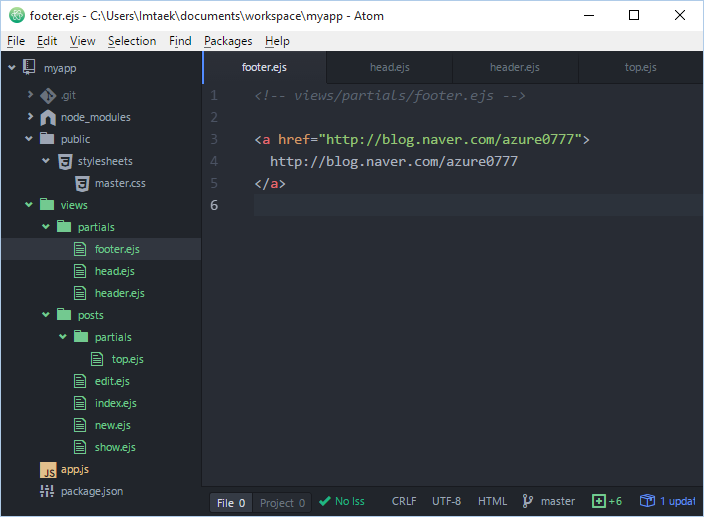Viewport: 704px width, 517px height.
Task: Open the Selection menu
Action: pos(132,41)
